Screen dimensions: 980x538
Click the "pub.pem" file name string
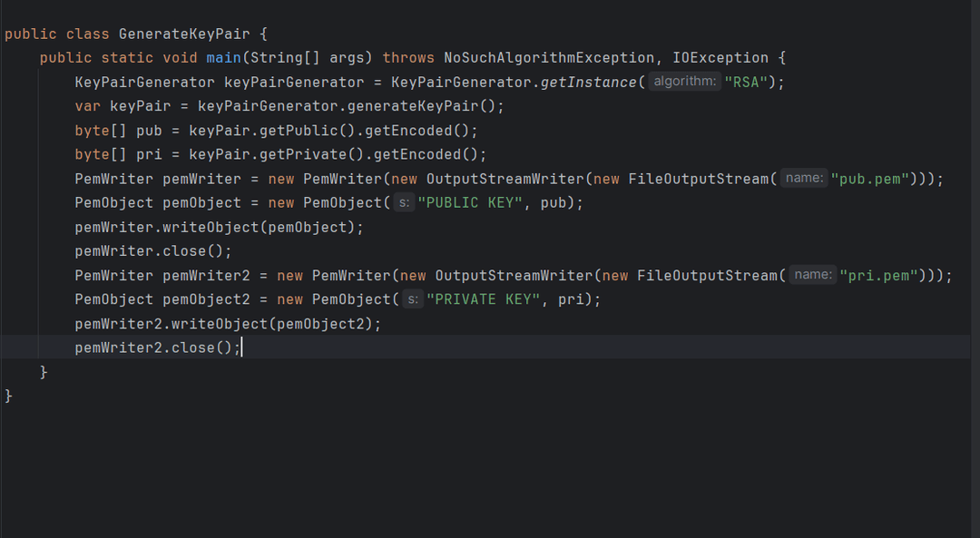pyautogui.click(x=869, y=179)
